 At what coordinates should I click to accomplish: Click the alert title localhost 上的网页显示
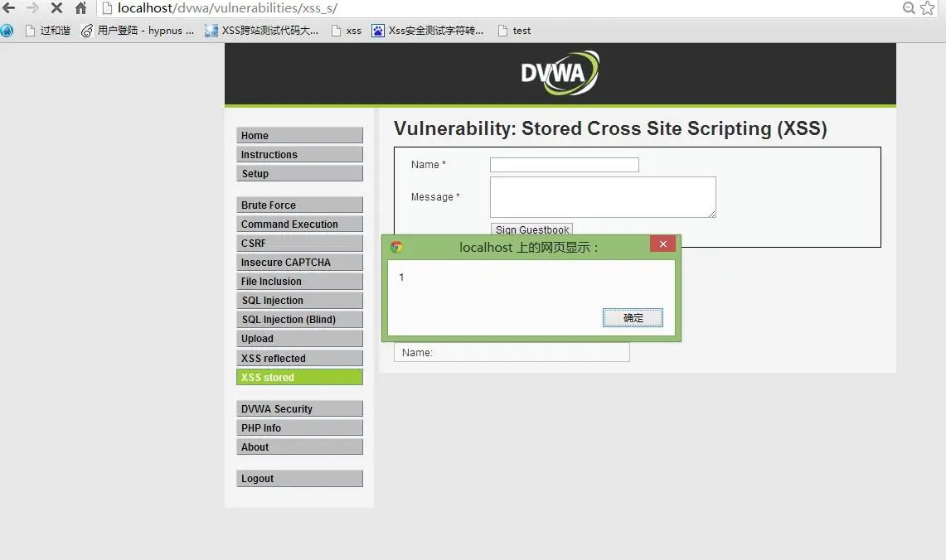click(528, 247)
